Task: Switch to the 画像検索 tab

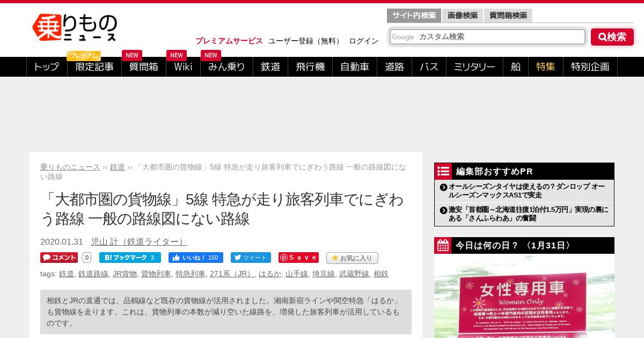Action: click(x=463, y=16)
